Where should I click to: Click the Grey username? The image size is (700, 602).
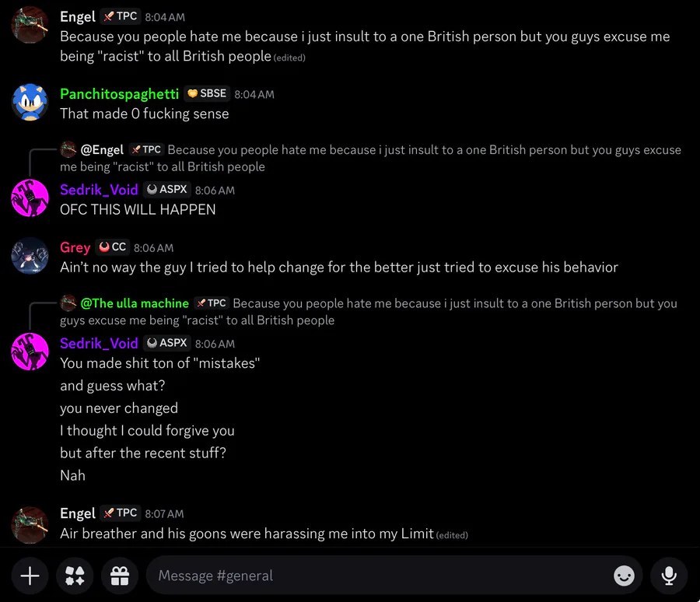75,247
